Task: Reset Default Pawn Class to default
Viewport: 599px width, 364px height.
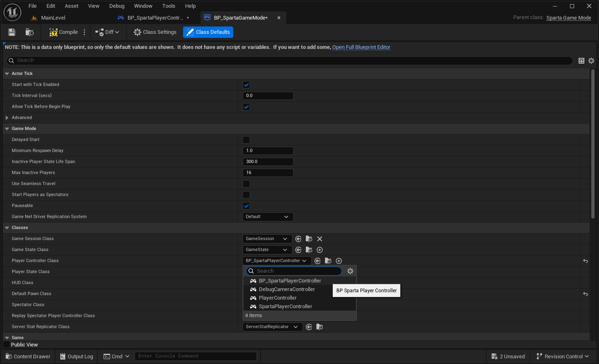Action: tap(586, 294)
